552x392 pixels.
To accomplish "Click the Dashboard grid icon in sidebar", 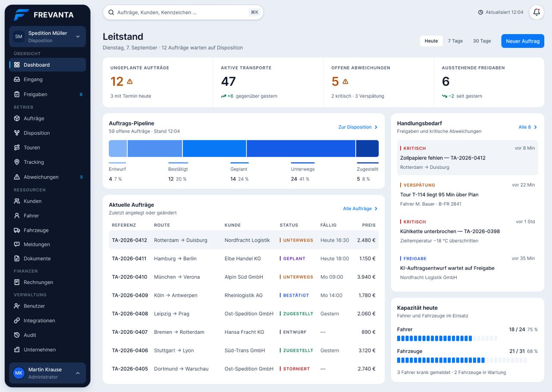I will 17,65.
